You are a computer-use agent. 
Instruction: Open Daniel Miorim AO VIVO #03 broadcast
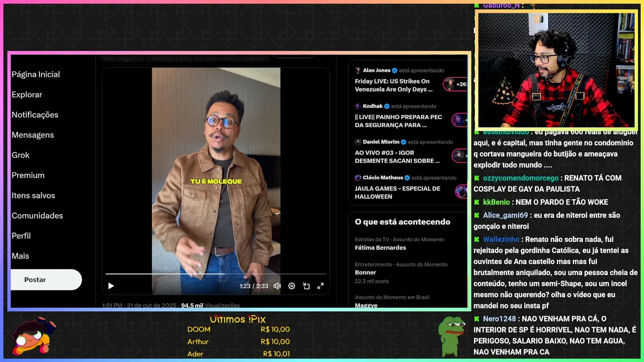pyautogui.click(x=397, y=156)
